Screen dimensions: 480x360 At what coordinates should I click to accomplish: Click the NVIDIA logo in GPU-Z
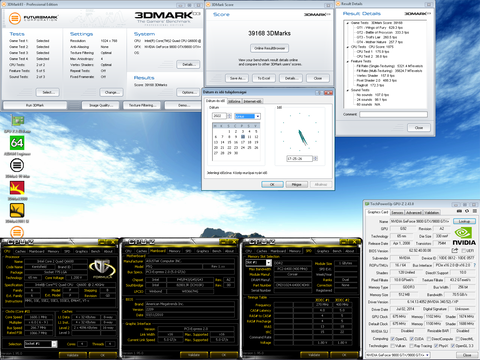[x=464, y=236]
